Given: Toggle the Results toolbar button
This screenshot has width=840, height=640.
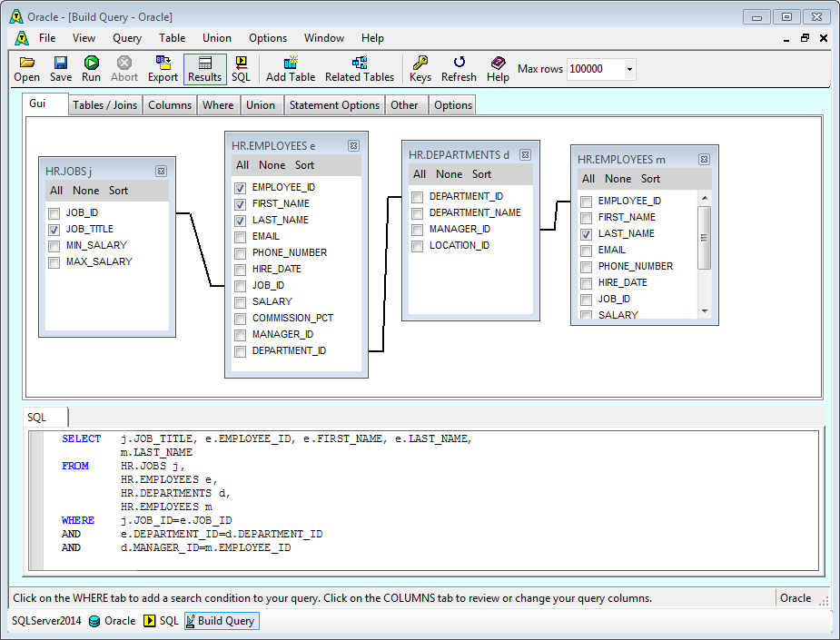Looking at the screenshot, I should click(204, 69).
